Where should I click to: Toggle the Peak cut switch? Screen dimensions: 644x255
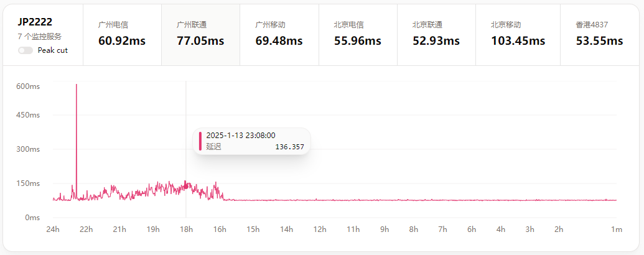26,50
